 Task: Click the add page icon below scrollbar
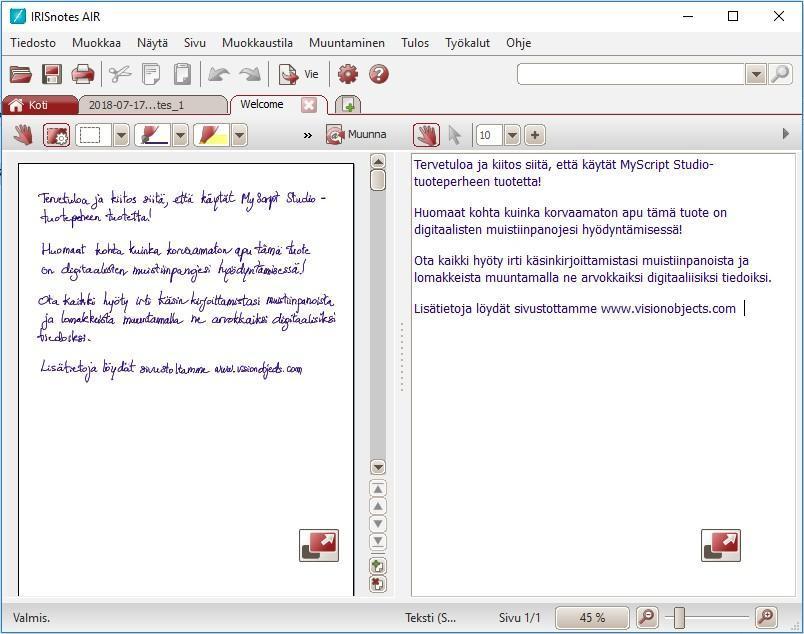pos(378,566)
